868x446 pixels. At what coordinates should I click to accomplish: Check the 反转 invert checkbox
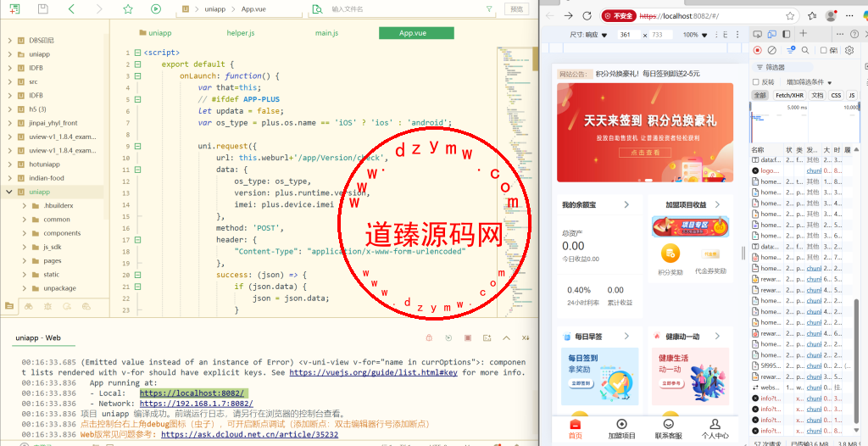pyautogui.click(x=755, y=82)
